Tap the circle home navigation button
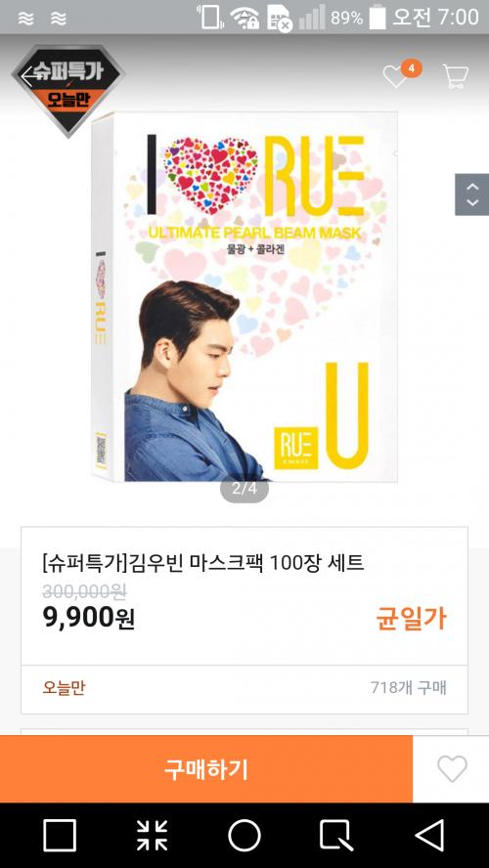The image size is (489, 868). click(x=244, y=836)
